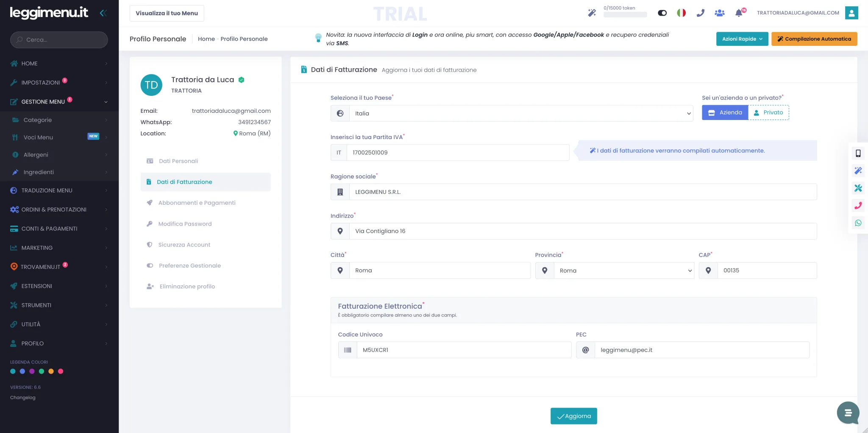
Task: Open the mobile preview icon on right sidebar
Action: (858, 153)
